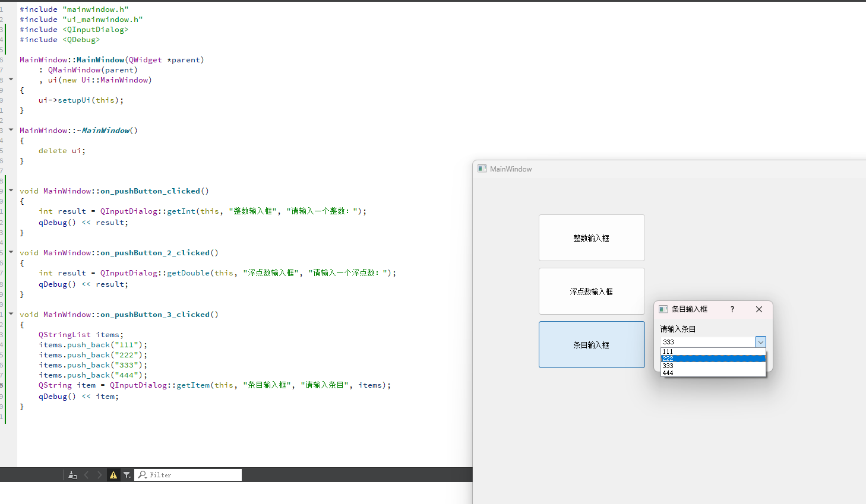Click the 整数输入框 button in MainWindow

591,237
